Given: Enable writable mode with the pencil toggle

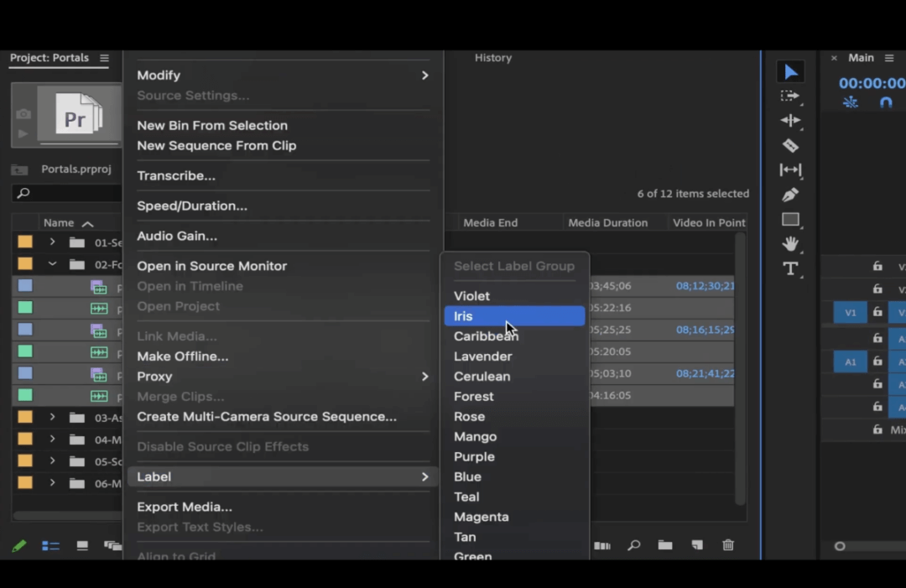Looking at the screenshot, I should click(x=18, y=545).
